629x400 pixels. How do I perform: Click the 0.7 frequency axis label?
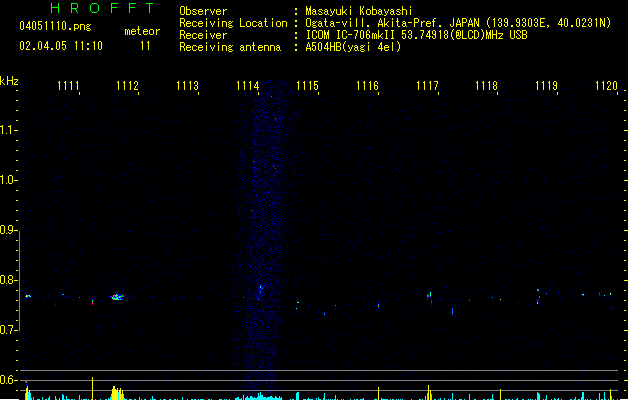[8, 330]
